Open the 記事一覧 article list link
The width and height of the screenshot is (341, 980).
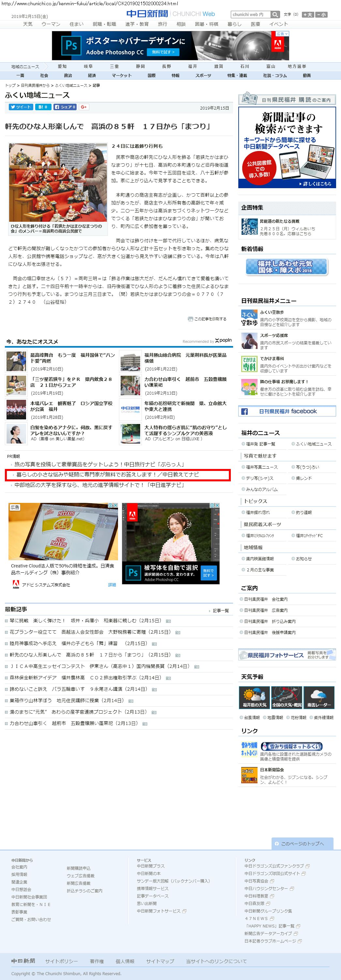(220, 610)
